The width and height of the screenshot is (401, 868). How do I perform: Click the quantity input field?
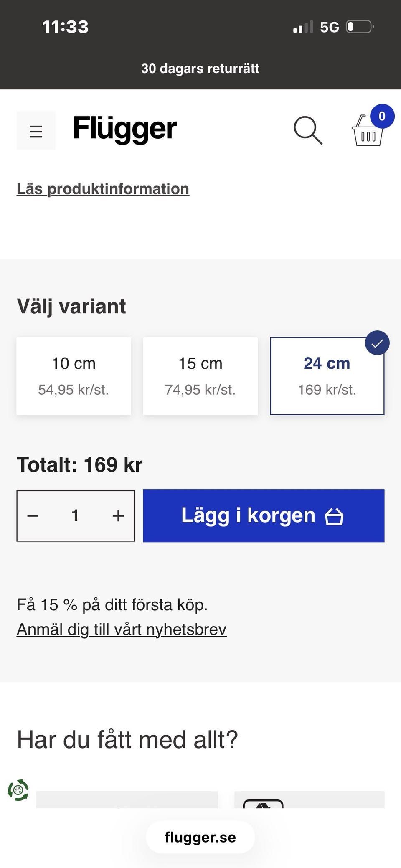pos(75,516)
